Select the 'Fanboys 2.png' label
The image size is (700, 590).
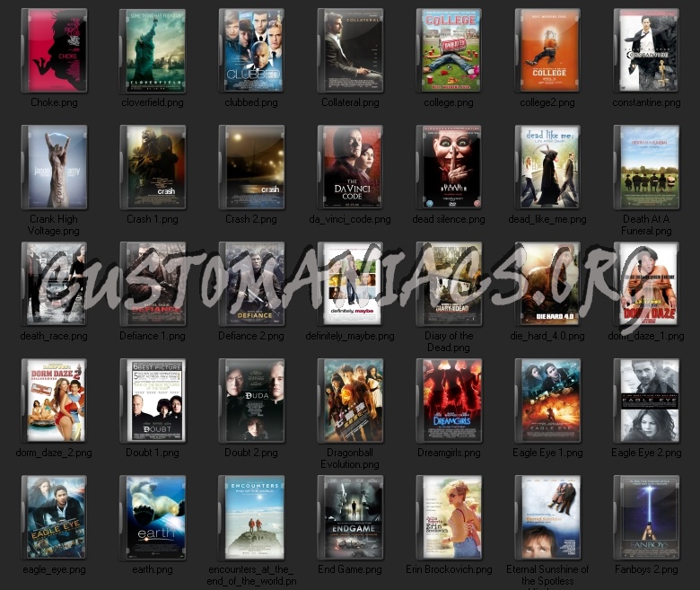646,569
